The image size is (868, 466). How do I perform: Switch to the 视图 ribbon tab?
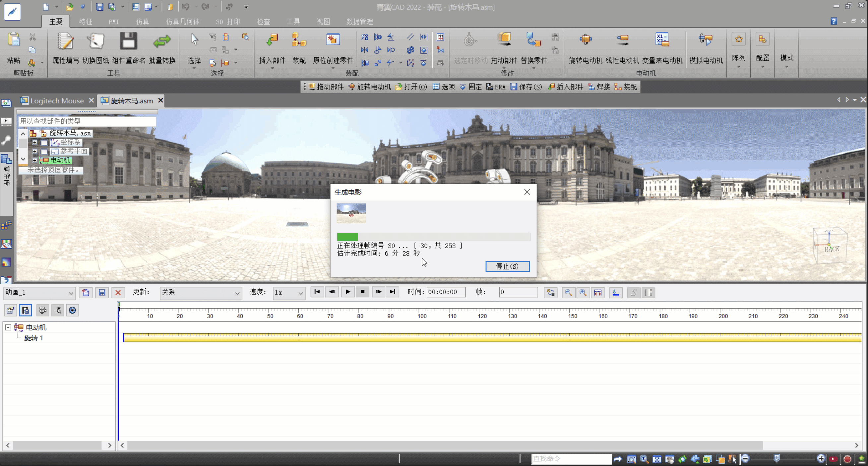pyautogui.click(x=323, y=22)
